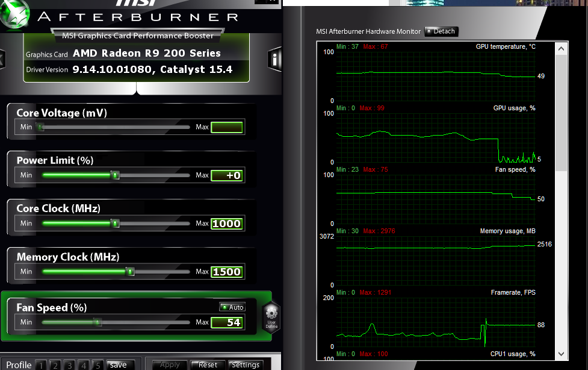
Task: Click the Core Voltage slider handle
Action: 40,127
